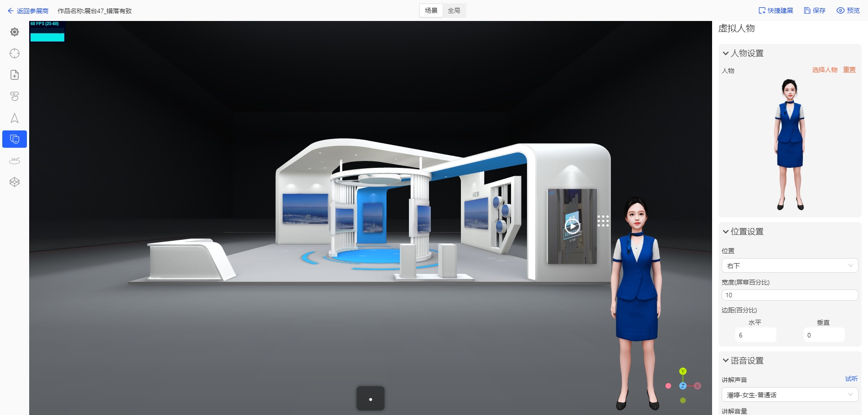868x415 pixels.
Task: Click 选择人物 to choose a character
Action: click(x=823, y=71)
